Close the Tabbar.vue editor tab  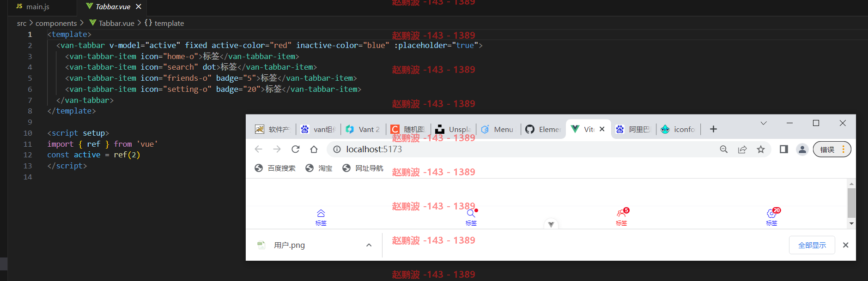click(x=139, y=6)
